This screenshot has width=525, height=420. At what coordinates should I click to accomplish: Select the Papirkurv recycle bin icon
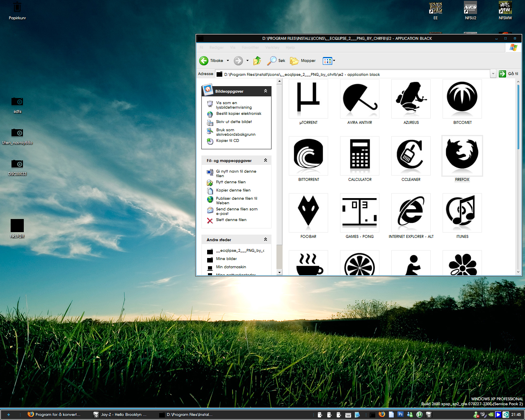point(17,11)
